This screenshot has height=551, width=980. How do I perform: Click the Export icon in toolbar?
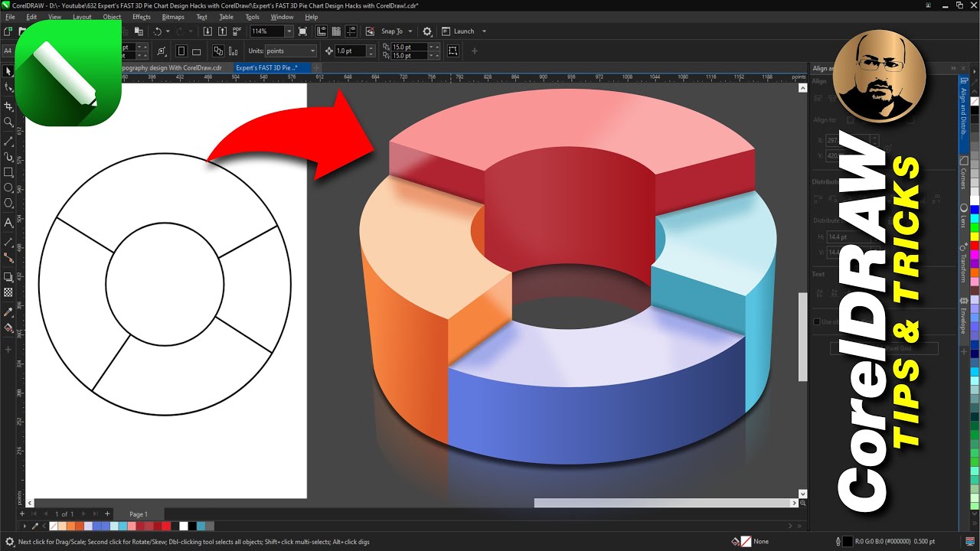[222, 31]
